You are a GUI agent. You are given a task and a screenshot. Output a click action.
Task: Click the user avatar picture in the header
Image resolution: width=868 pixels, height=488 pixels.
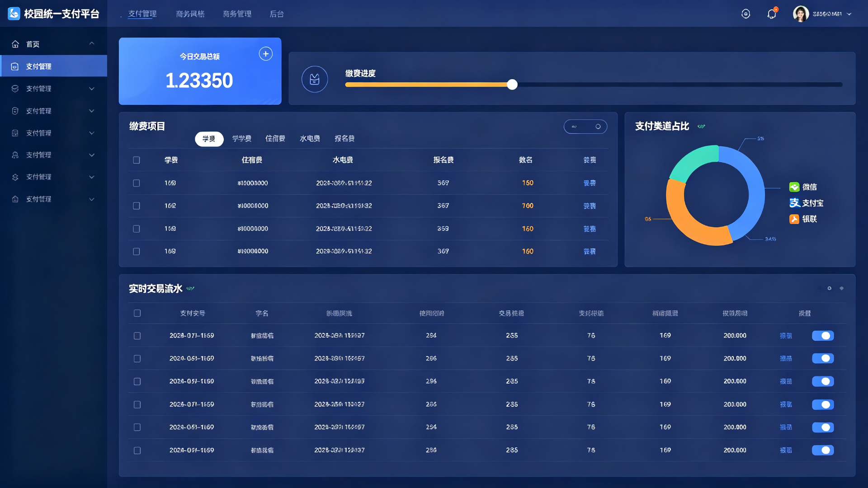pyautogui.click(x=801, y=14)
